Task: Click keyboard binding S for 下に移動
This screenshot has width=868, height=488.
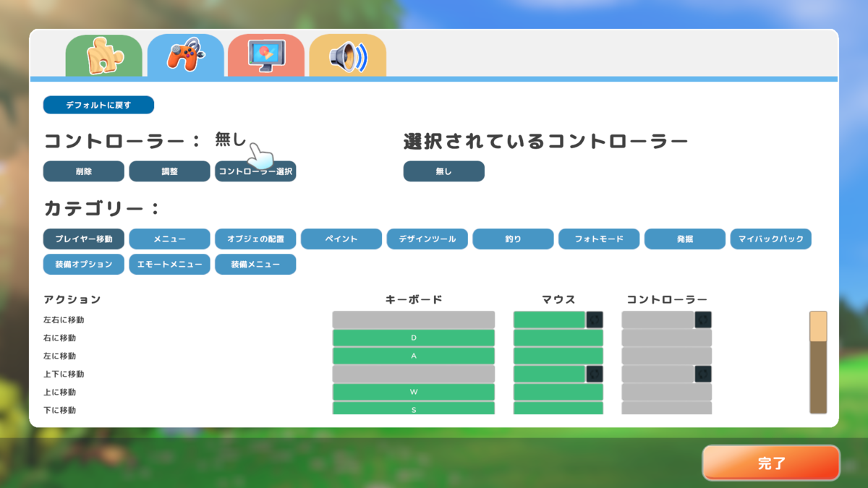Action: point(414,408)
